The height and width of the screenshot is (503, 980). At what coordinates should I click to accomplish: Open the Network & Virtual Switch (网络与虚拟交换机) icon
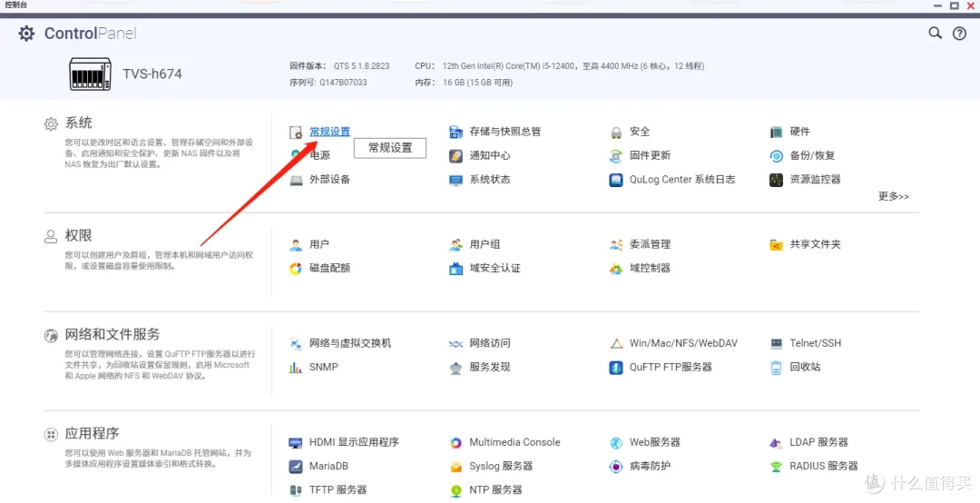point(296,343)
